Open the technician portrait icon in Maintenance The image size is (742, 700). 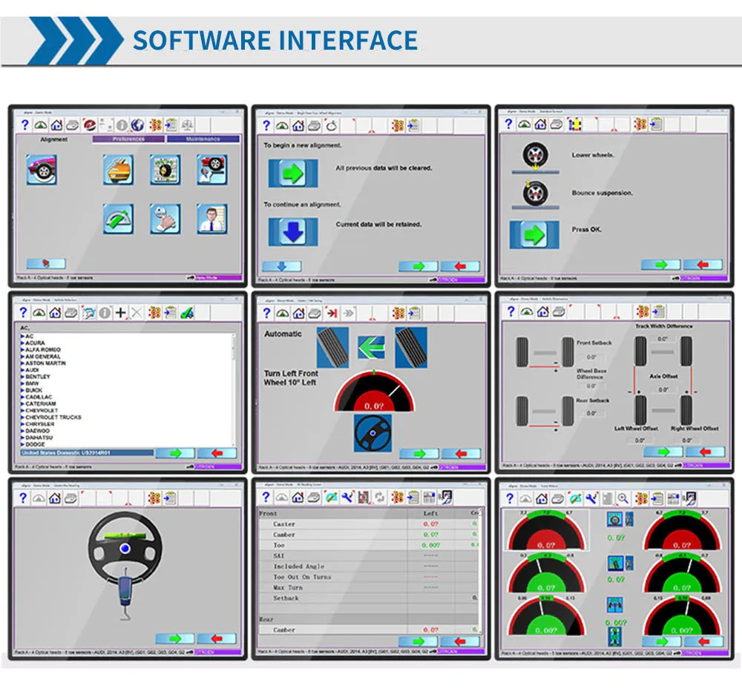tap(212, 219)
